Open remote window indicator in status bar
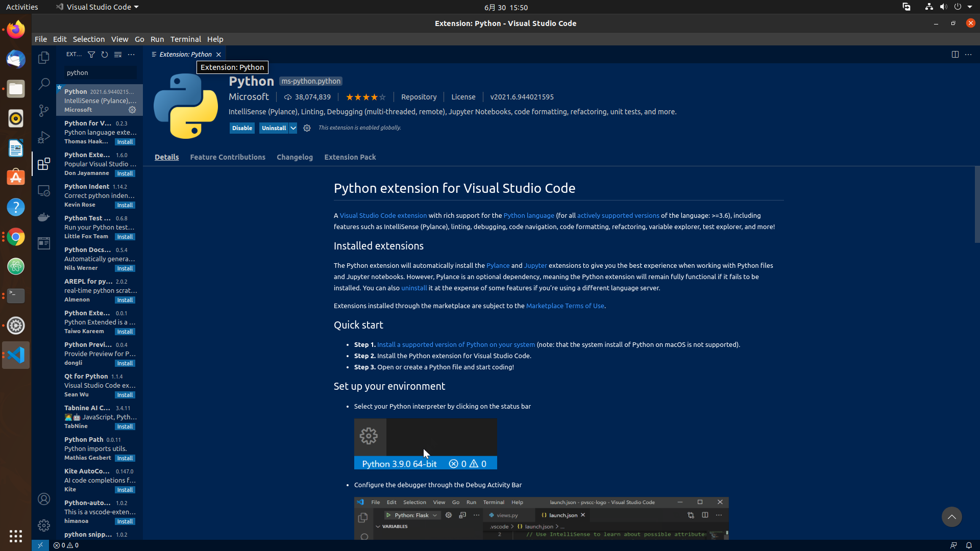 (40, 545)
